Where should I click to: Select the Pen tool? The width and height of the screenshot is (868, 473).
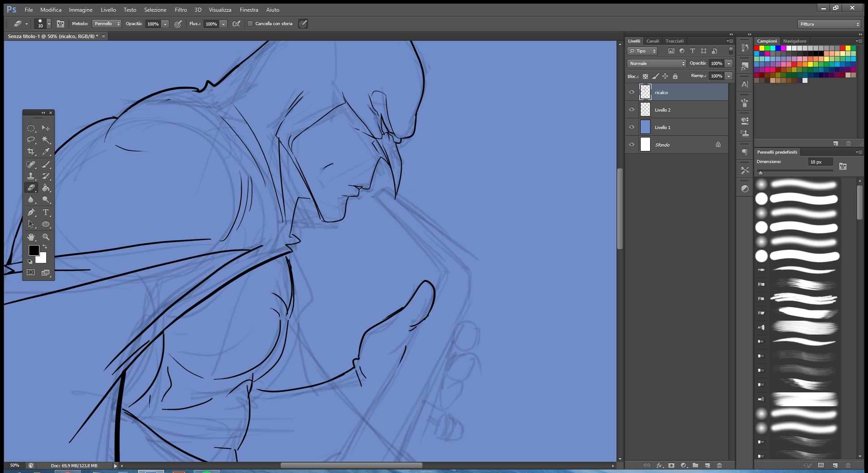tap(30, 212)
